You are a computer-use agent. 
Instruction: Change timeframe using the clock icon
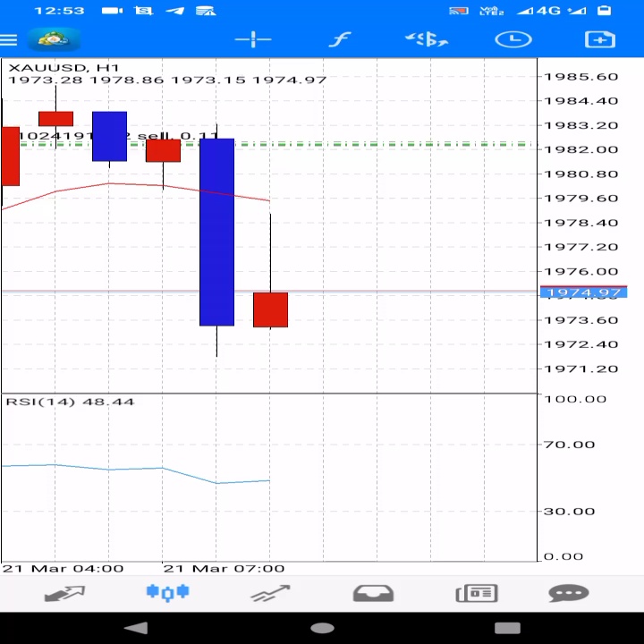513,39
